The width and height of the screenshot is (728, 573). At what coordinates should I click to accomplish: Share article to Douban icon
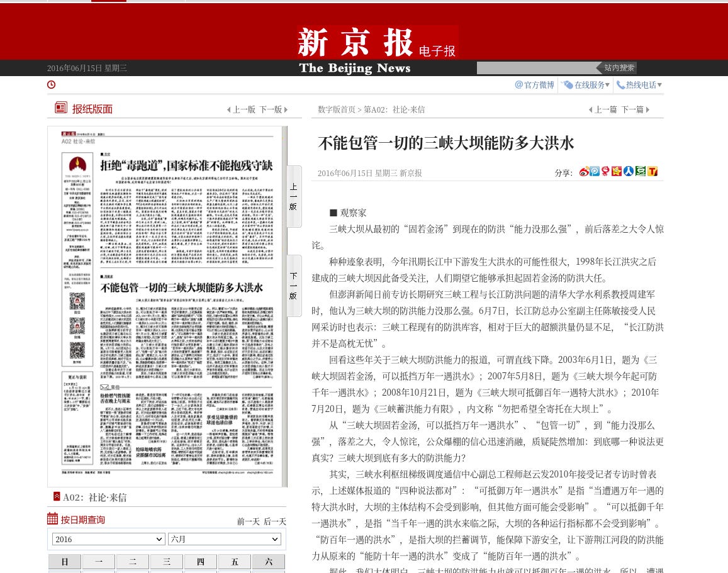(641, 172)
